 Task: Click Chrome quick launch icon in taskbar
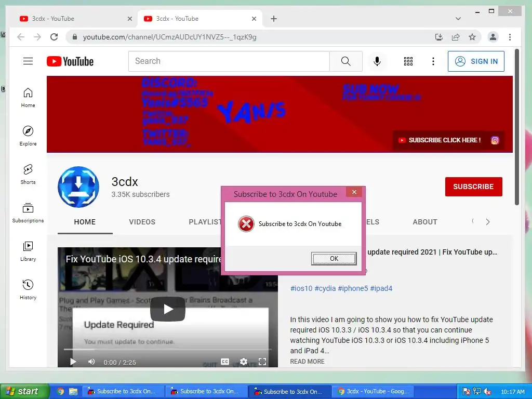[x=60, y=391]
